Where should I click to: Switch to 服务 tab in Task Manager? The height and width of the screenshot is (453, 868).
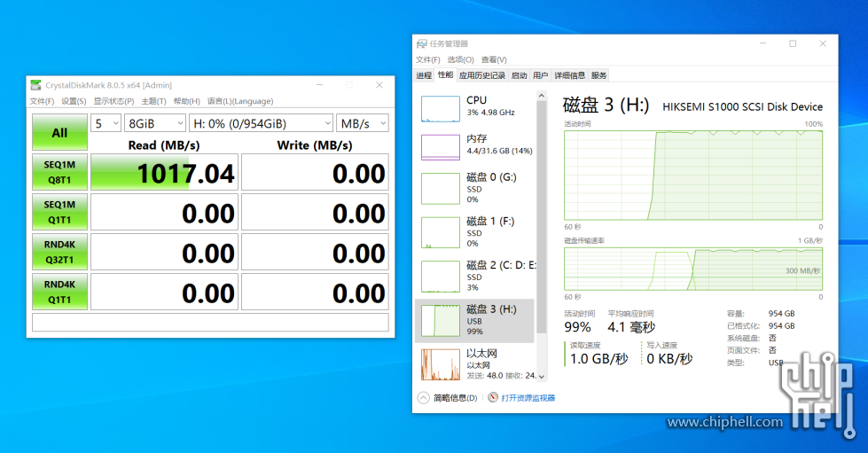pos(599,75)
